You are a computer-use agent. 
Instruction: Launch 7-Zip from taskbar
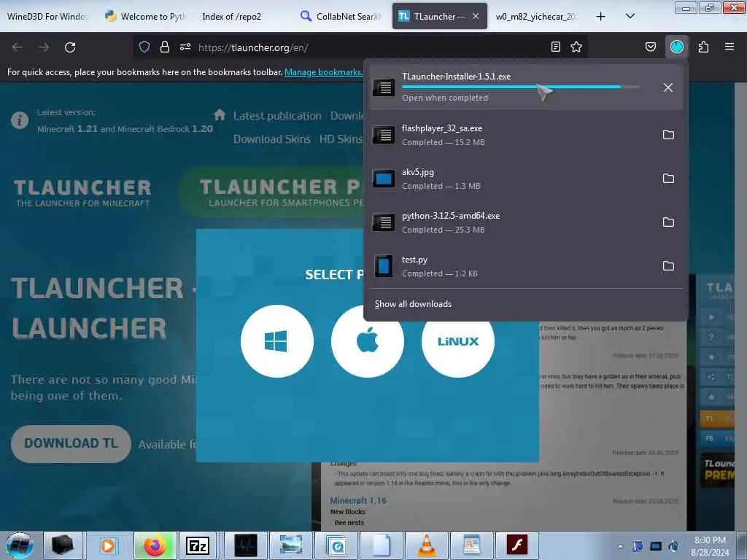(197, 545)
